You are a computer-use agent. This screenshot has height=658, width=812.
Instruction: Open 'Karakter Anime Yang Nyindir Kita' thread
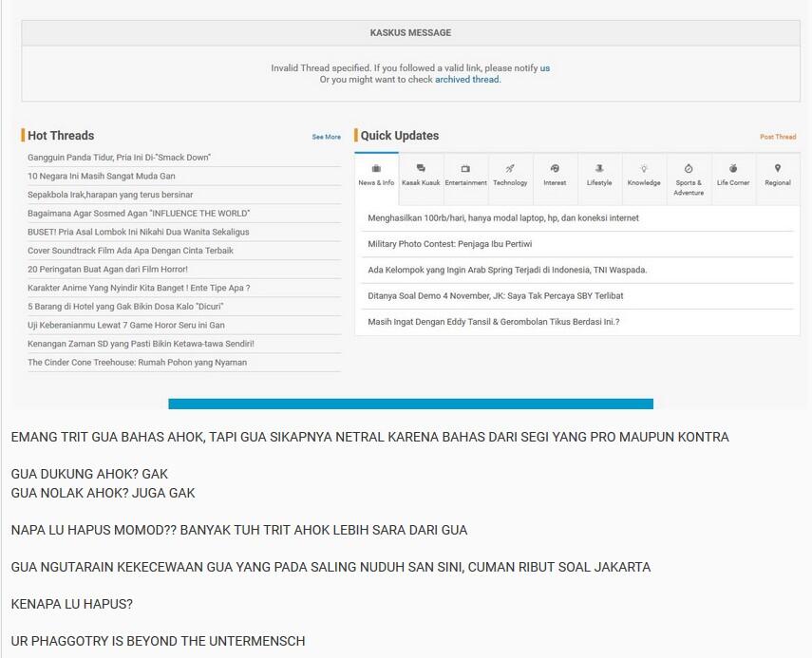[x=139, y=288]
